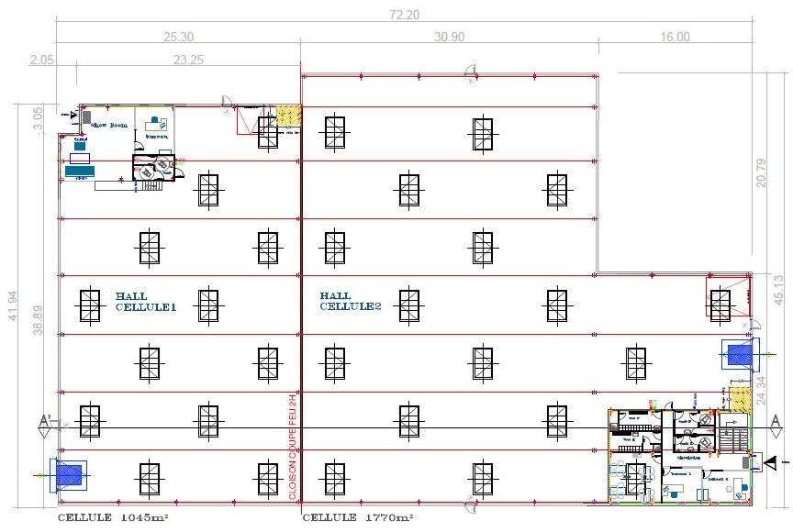793x532 pixels.
Task: Select the HALL CELLULE2 text label
Action: [350, 302]
